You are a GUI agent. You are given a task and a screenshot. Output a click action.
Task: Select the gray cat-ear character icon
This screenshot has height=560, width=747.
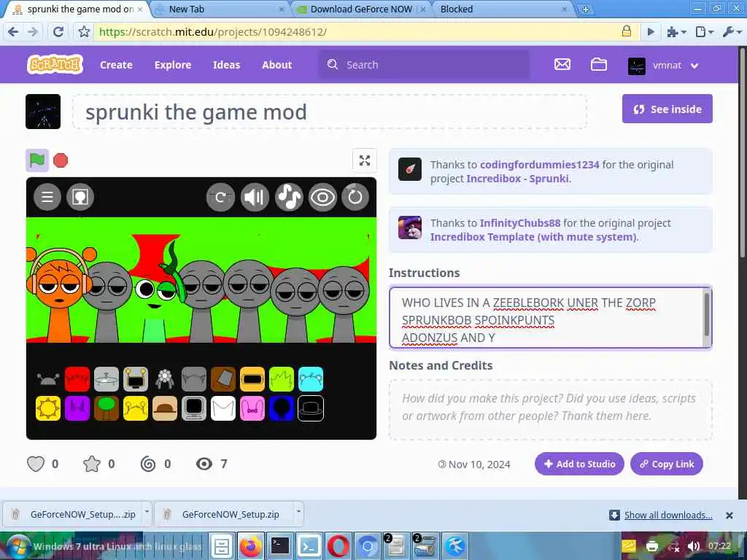[194, 379]
